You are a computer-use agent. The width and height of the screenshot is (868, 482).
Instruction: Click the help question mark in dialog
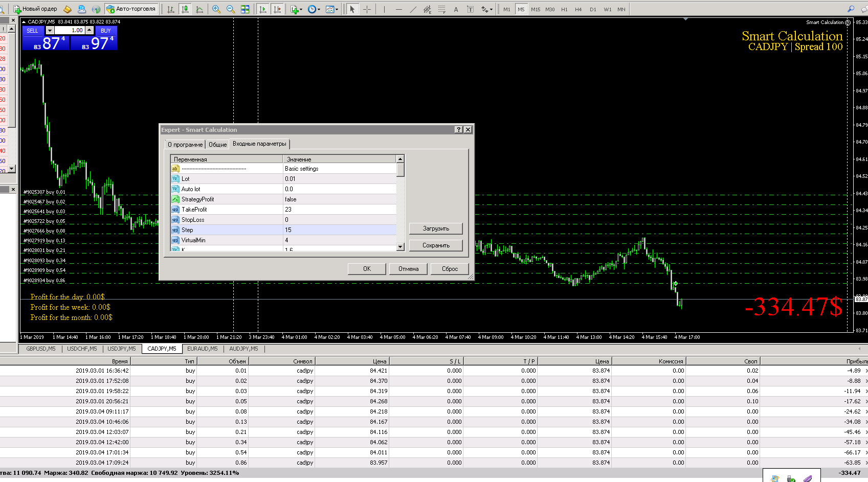(x=458, y=130)
